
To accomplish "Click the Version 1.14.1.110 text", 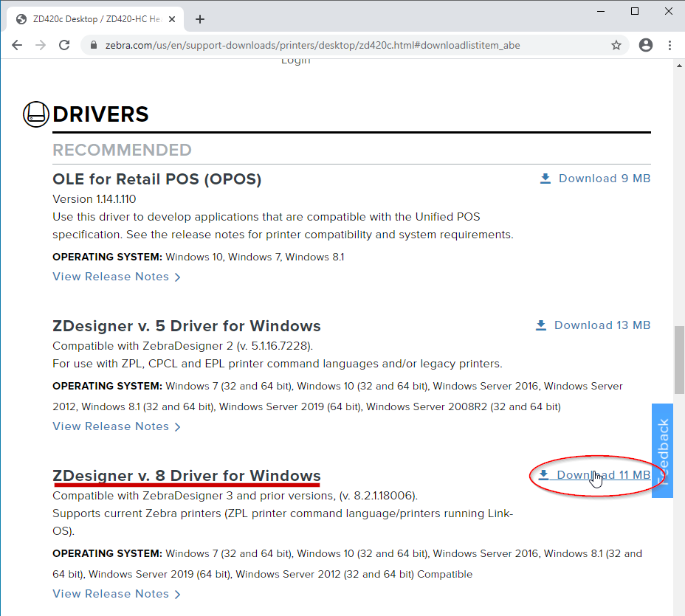I will [x=94, y=199].
